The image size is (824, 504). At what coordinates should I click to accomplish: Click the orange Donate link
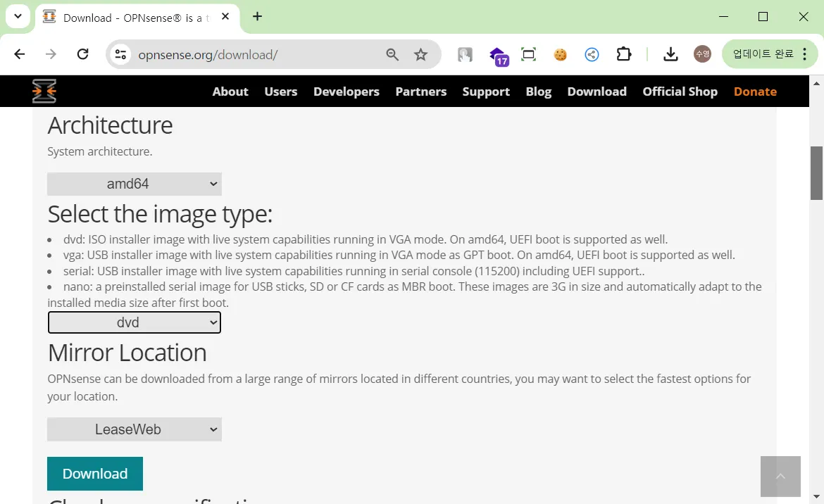click(x=755, y=92)
